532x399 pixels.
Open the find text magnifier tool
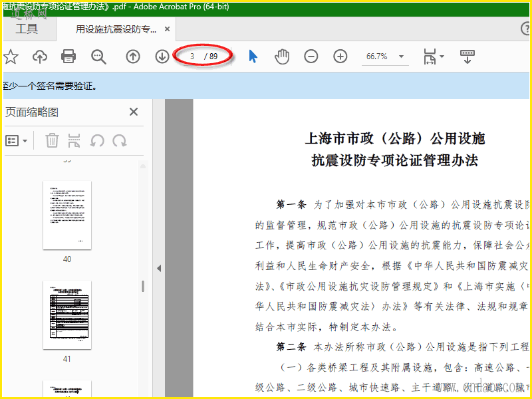tap(98, 57)
